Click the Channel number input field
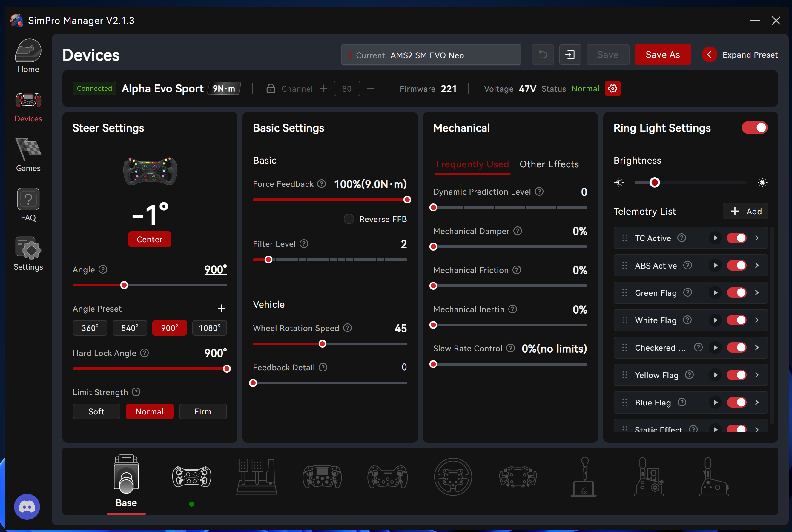The image size is (792, 532). pos(347,89)
